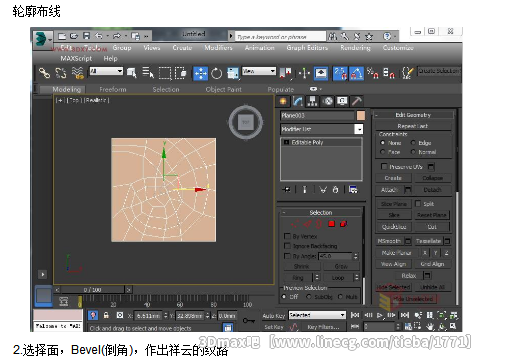The width and height of the screenshot is (511, 361).
Task: Open the Utilities hammer tab icon
Action: pyautogui.click(x=357, y=101)
